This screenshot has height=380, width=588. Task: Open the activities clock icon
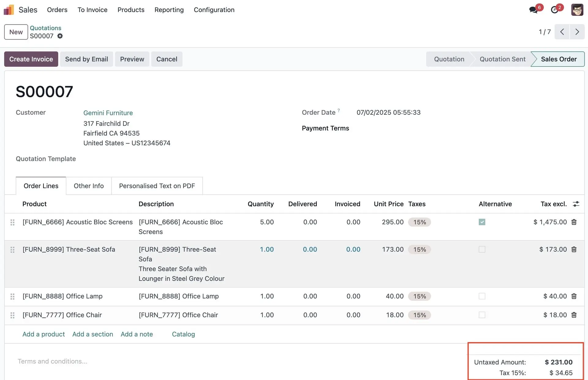tap(554, 10)
